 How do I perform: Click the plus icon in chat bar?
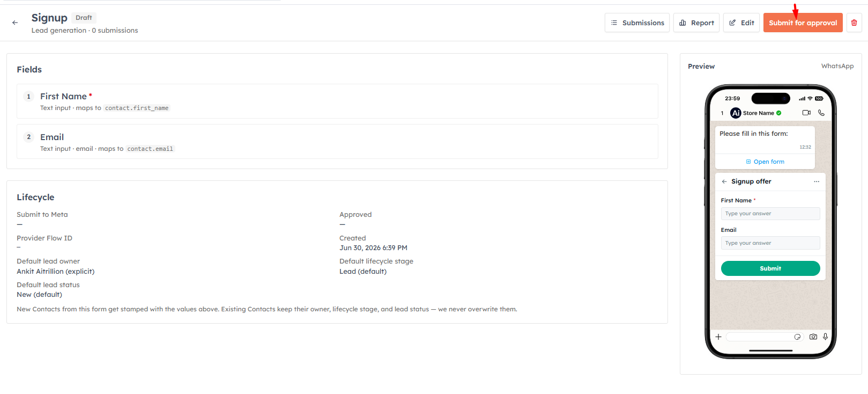click(718, 337)
